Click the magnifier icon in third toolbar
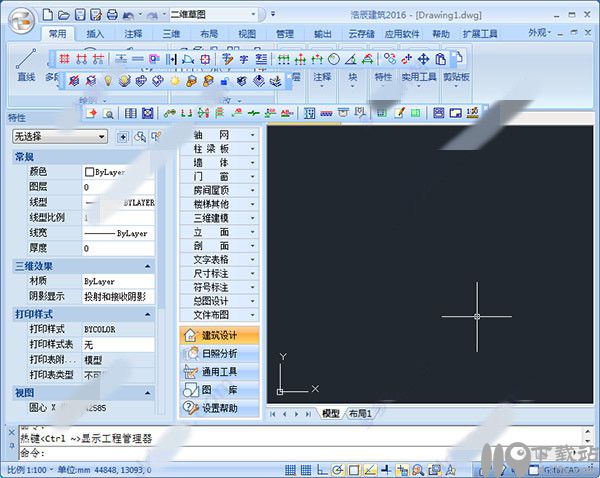Viewport: 600px width, 478px height. click(108, 113)
